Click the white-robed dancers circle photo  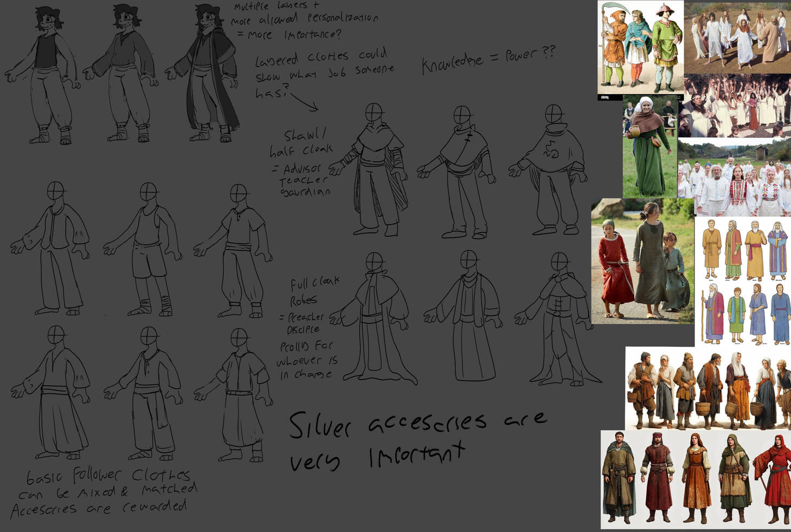coord(737,37)
